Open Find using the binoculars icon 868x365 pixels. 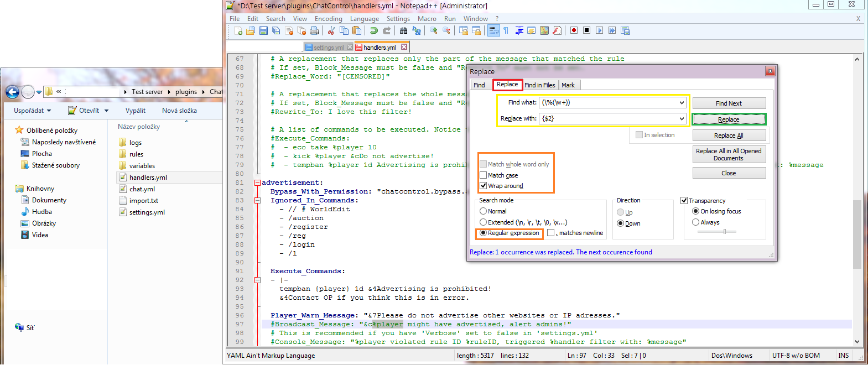(x=403, y=31)
